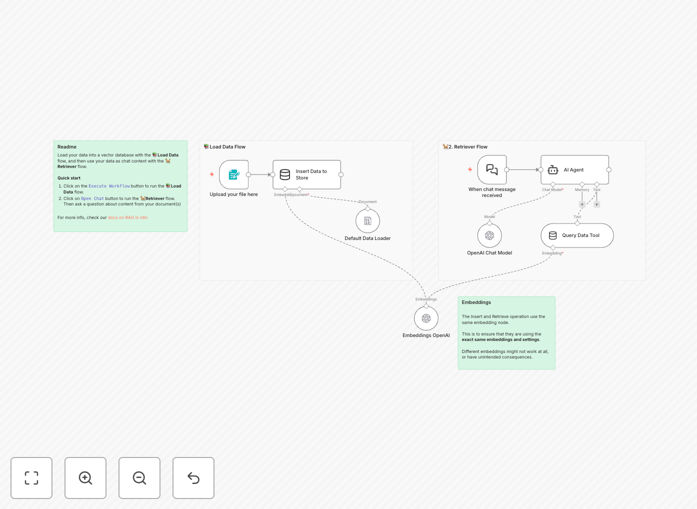697x509 pixels.
Task: Select the When chat message received trigger node
Action: [492, 170]
